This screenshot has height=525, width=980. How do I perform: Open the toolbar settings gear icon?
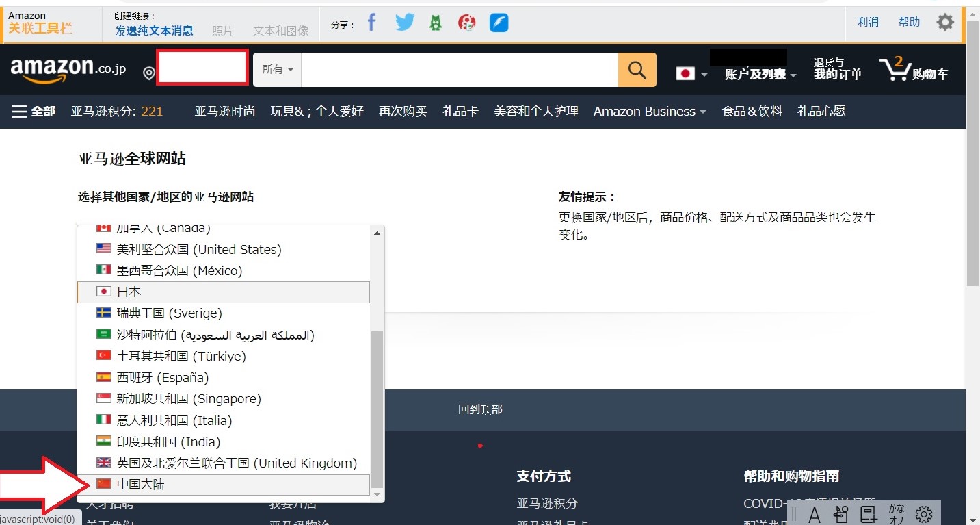pyautogui.click(x=945, y=22)
